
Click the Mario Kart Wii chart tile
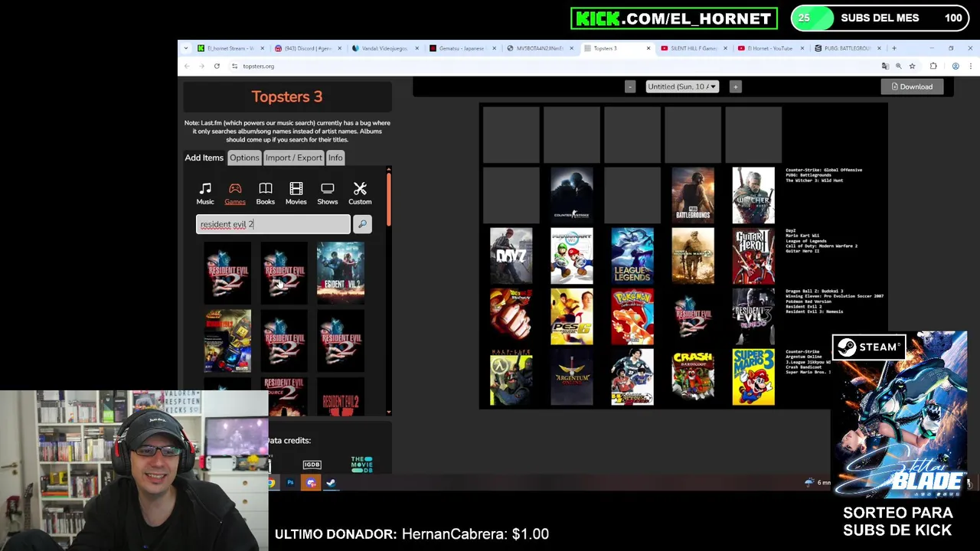pos(572,256)
